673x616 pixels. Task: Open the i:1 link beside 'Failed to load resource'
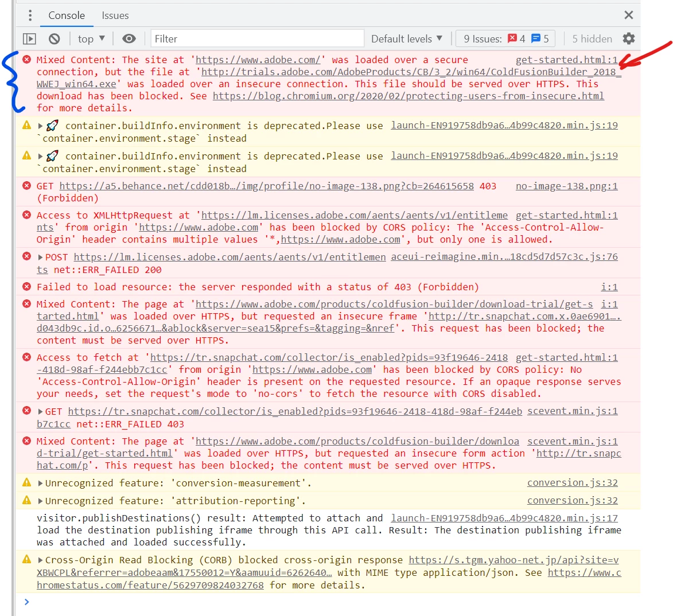[x=609, y=287]
